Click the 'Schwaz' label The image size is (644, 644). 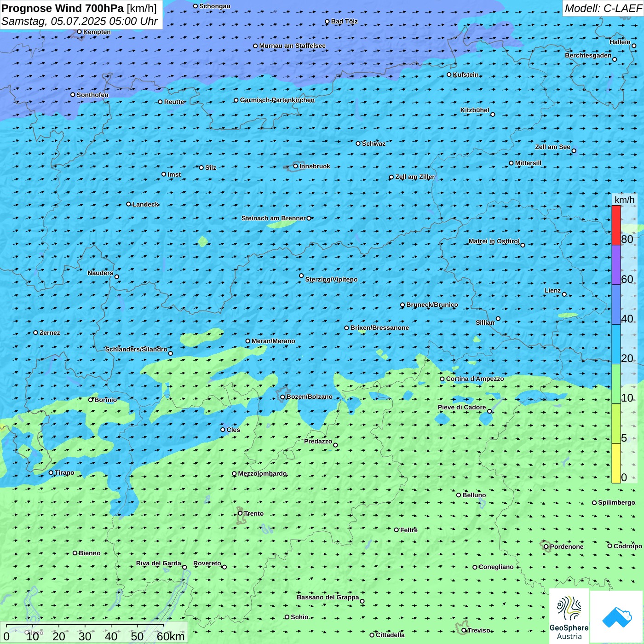tap(374, 144)
